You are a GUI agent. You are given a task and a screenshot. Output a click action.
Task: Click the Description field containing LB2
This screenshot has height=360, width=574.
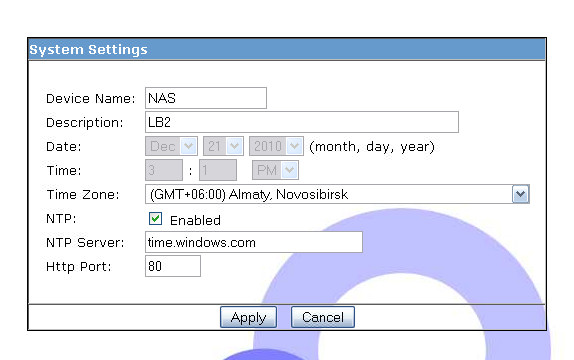[x=302, y=122]
